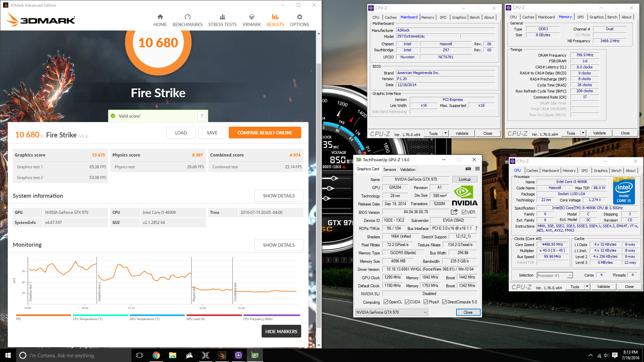The image size is (644, 362).
Task: Open Bench tab in CPU-Z Memory window
Action: click(x=612, y=17)
